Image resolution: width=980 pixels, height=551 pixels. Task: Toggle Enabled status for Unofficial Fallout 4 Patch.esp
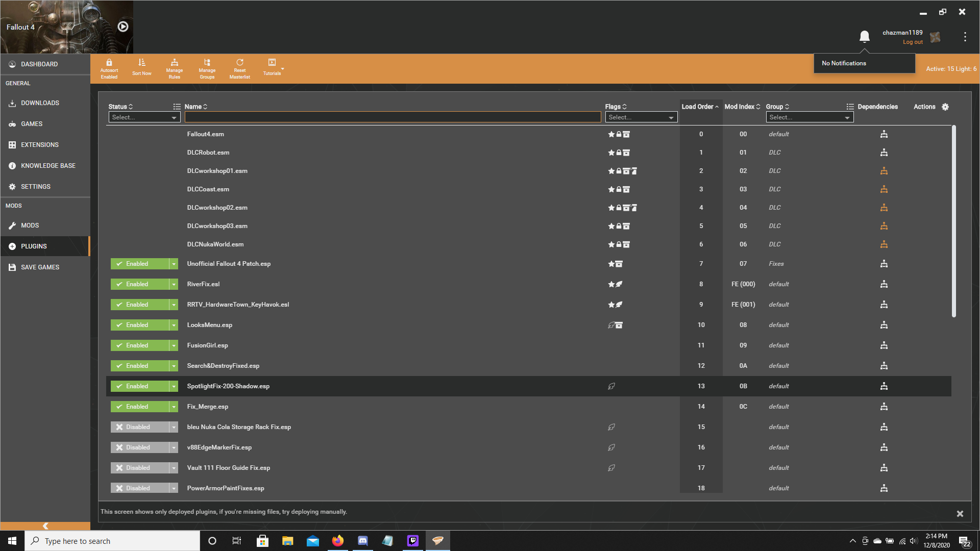[140, 264]
